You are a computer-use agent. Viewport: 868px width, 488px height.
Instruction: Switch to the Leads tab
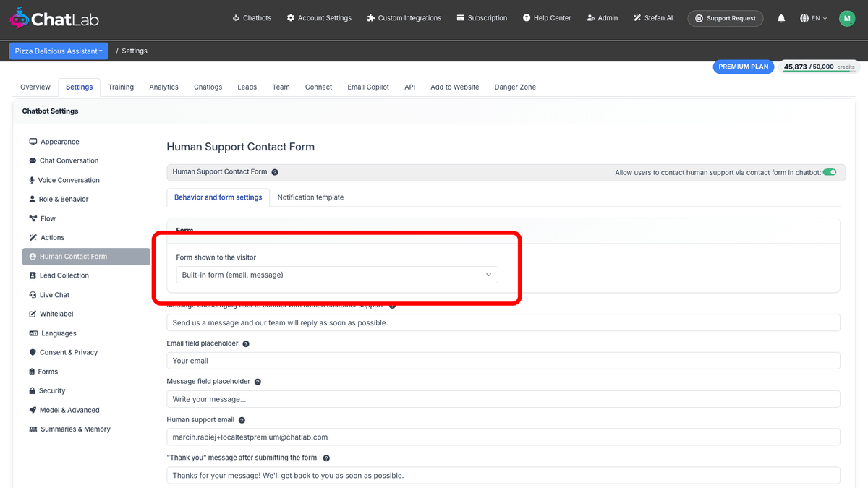pos(247,87)
